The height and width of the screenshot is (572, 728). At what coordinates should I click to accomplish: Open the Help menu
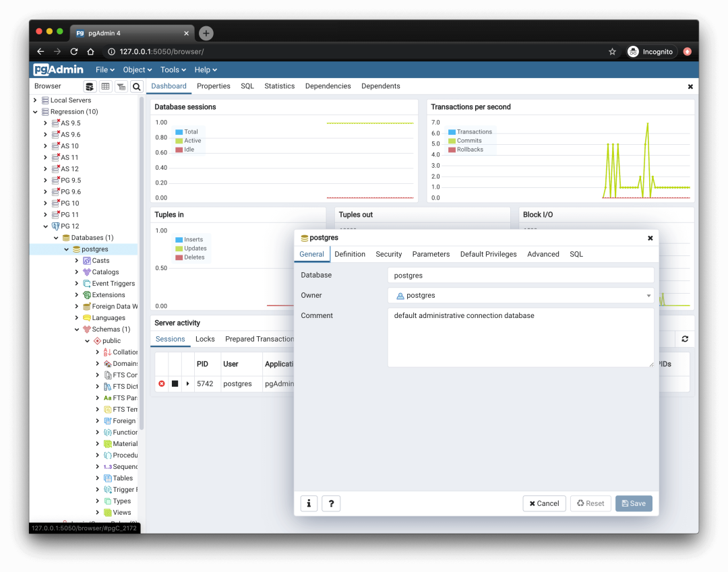pos(206,69)
